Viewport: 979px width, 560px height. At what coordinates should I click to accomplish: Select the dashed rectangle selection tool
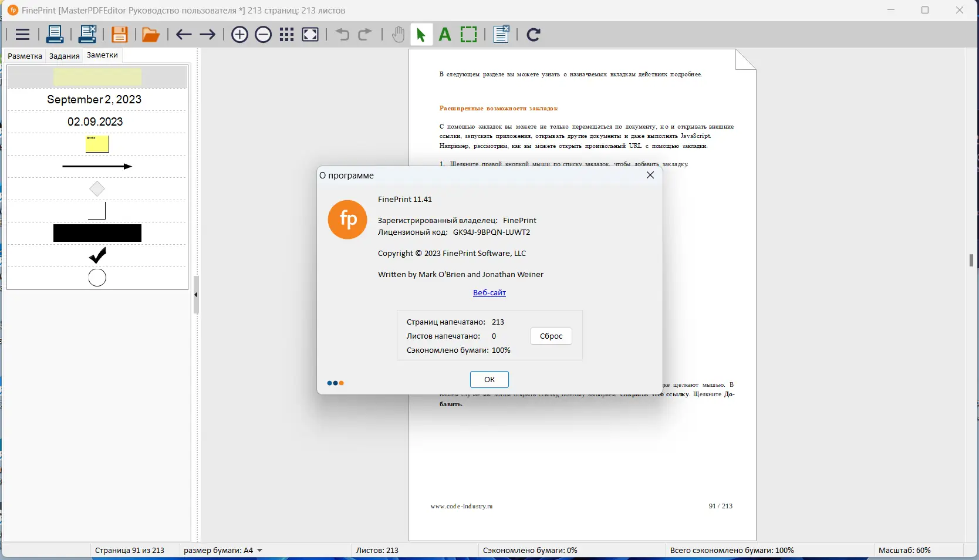pyautogui.click(x=469, y=35)
